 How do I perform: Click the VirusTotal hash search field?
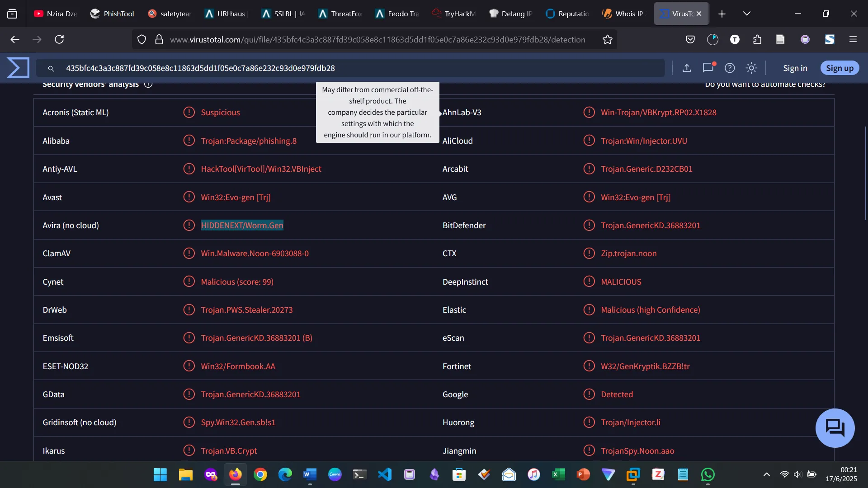tap(350, 68)
